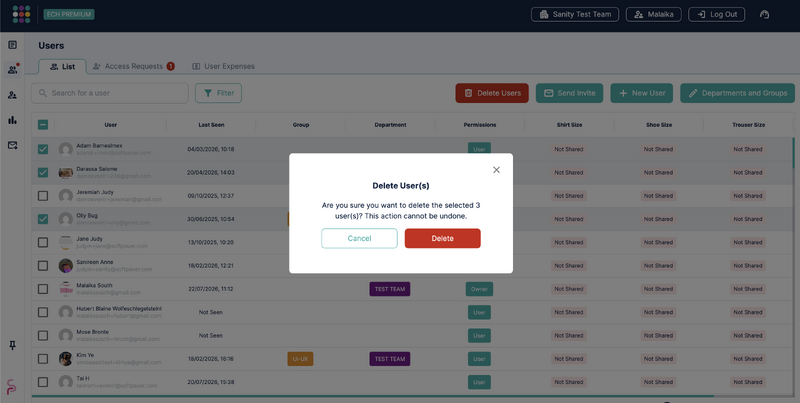Click TEST TEAM tag on Kim Ye row
The height and width of the screenshot is (403, 800).
pyautogui.click(x=390, y=359)
